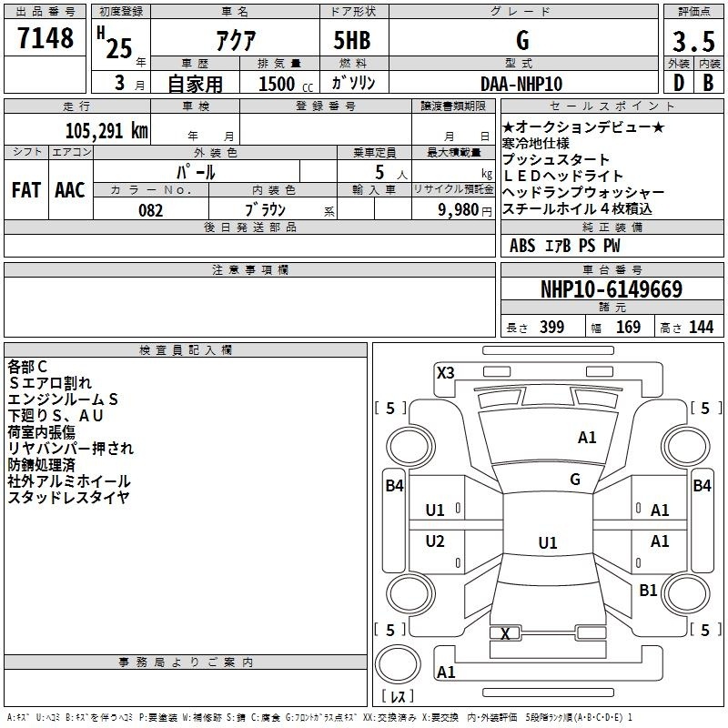Select the interior color ブラウン

(265, 210)
